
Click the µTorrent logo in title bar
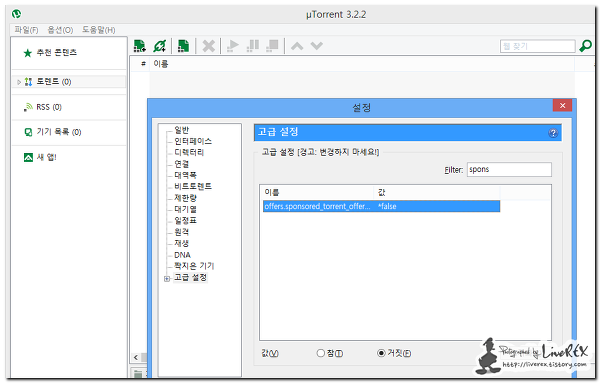pos(16,14)
